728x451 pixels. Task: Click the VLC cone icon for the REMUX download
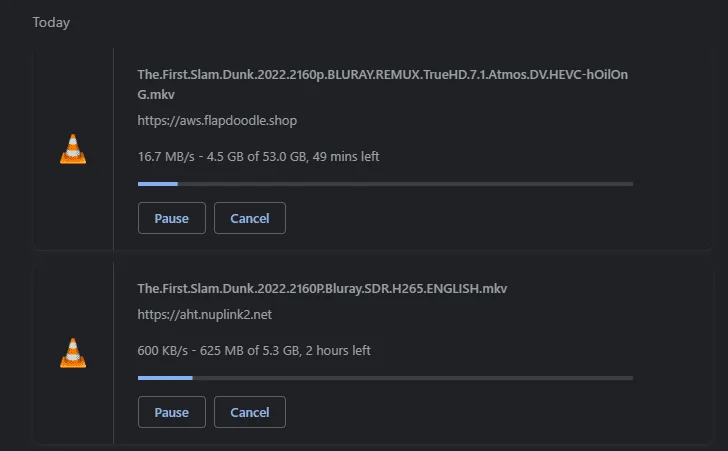[x=73, y=149]
